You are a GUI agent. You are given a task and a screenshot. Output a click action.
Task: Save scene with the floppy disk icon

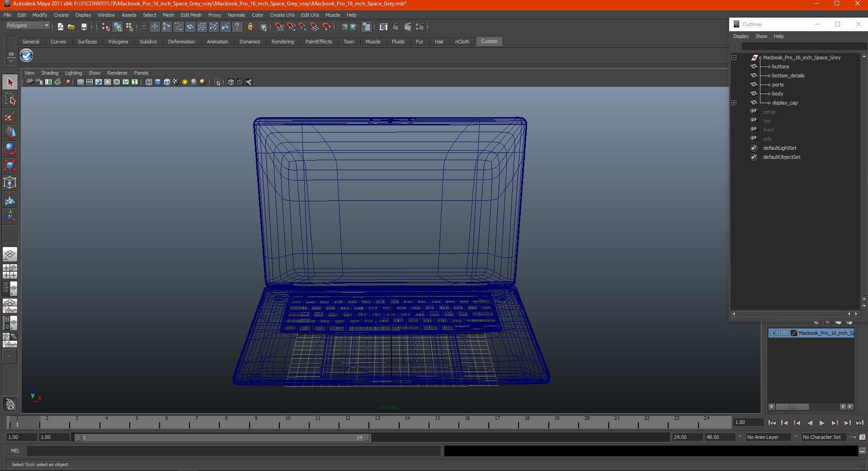tap(84, 27)
